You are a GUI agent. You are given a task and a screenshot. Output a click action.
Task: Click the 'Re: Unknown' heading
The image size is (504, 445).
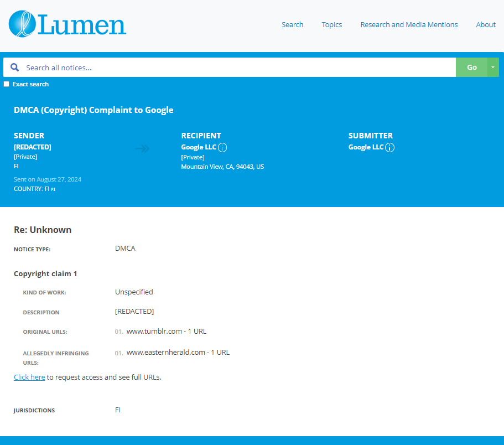point(43,230)
